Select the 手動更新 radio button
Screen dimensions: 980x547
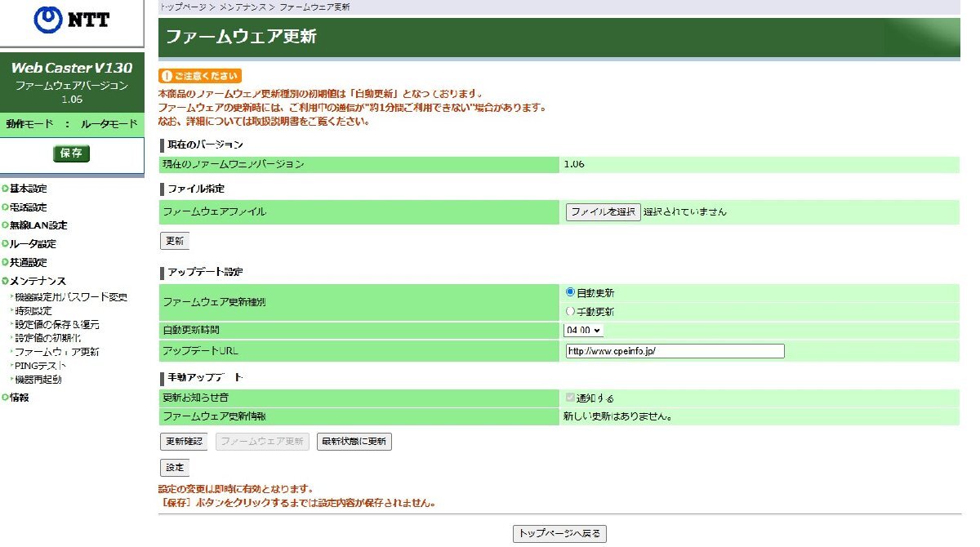click(570, 311)
